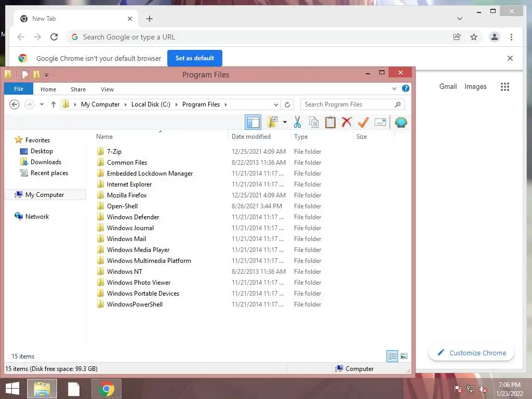Click the Paste clipboard icon
Viewport: 532px width, 399px height.
330,122
